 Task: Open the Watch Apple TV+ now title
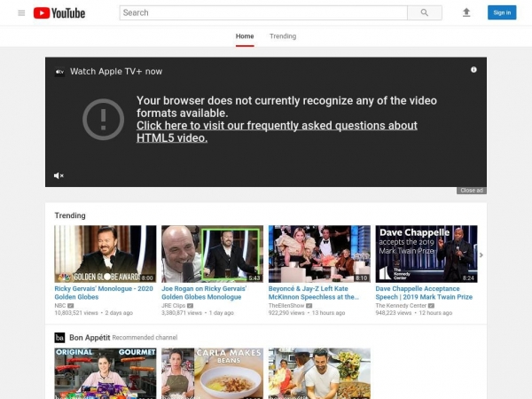[116, 72]
